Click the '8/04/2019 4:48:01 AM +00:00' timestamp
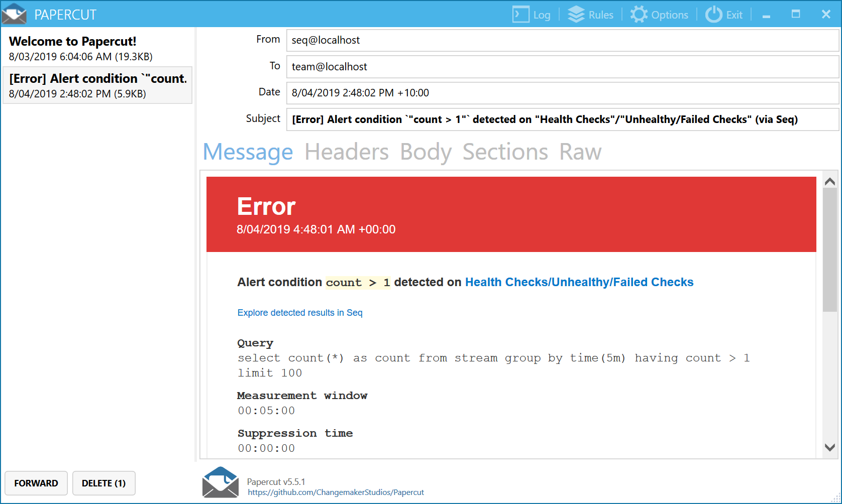 tap(316, 229)
